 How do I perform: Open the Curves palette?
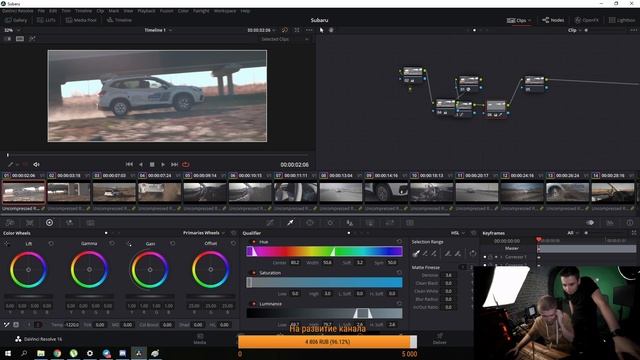click(x=270, y=223)
